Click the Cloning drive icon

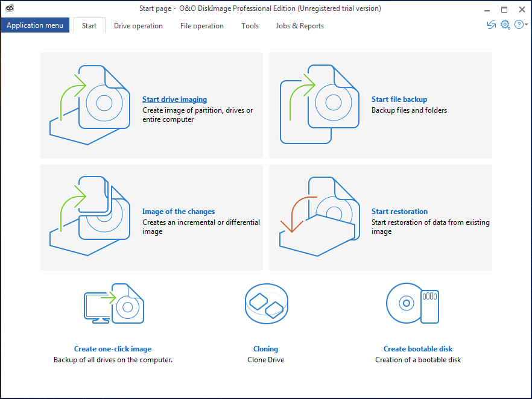pos(267,304)
